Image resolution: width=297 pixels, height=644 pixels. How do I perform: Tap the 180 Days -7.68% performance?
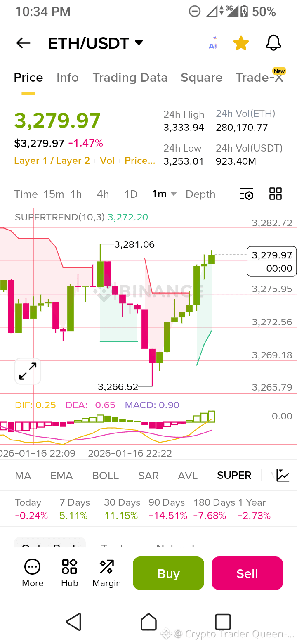click(x=214, y=509)
